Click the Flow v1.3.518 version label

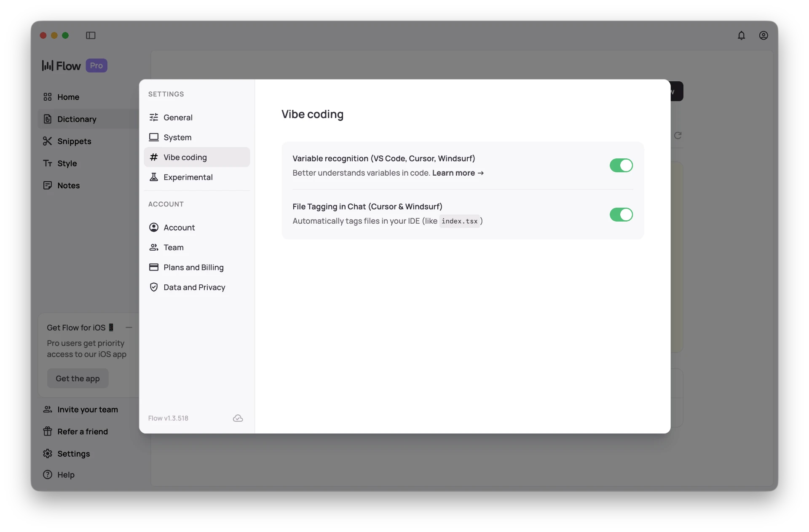point(168,418)
